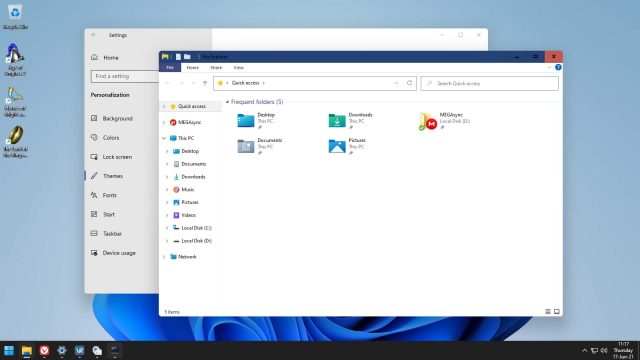Click the Forward arrow in File Explorer
Screen dimensions: 640x360
[x=181, y=83]
